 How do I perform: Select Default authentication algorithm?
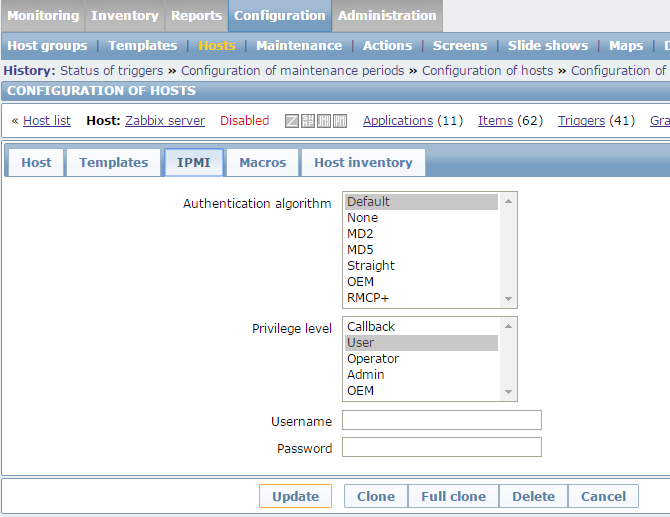click(x=421, y=202)
